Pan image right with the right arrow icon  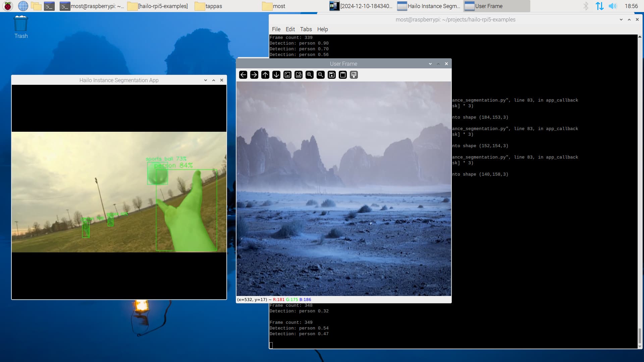254,75
